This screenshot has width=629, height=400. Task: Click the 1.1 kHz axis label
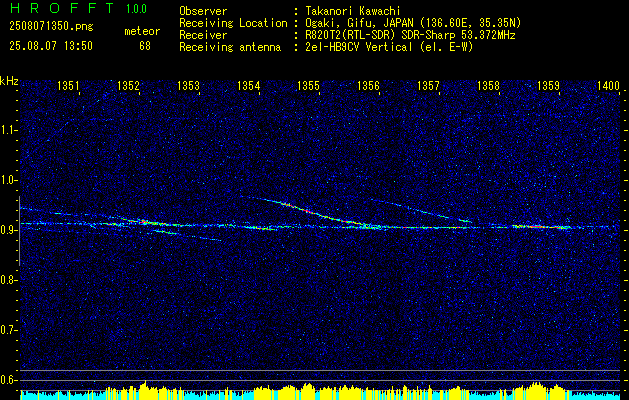(8, 130)
